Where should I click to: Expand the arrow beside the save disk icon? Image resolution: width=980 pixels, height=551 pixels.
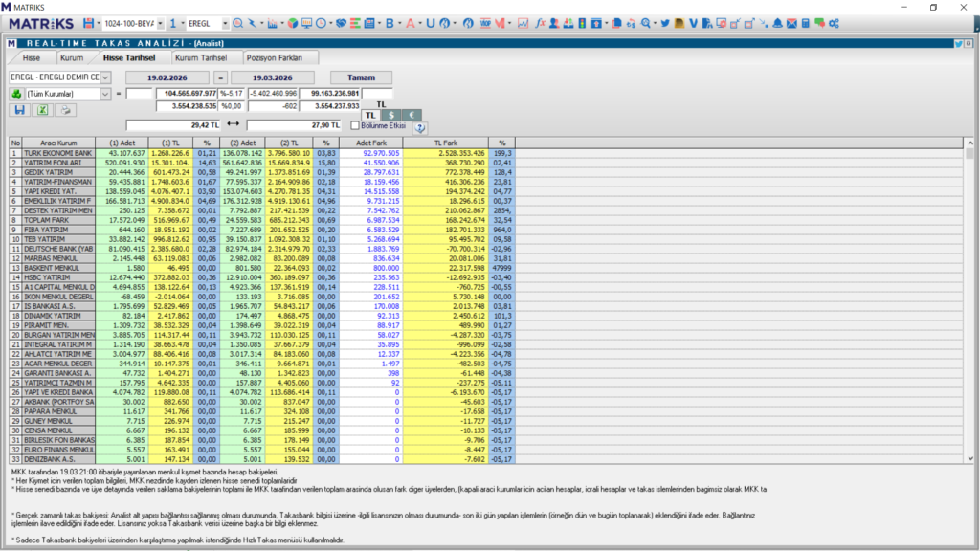[99, 23]
